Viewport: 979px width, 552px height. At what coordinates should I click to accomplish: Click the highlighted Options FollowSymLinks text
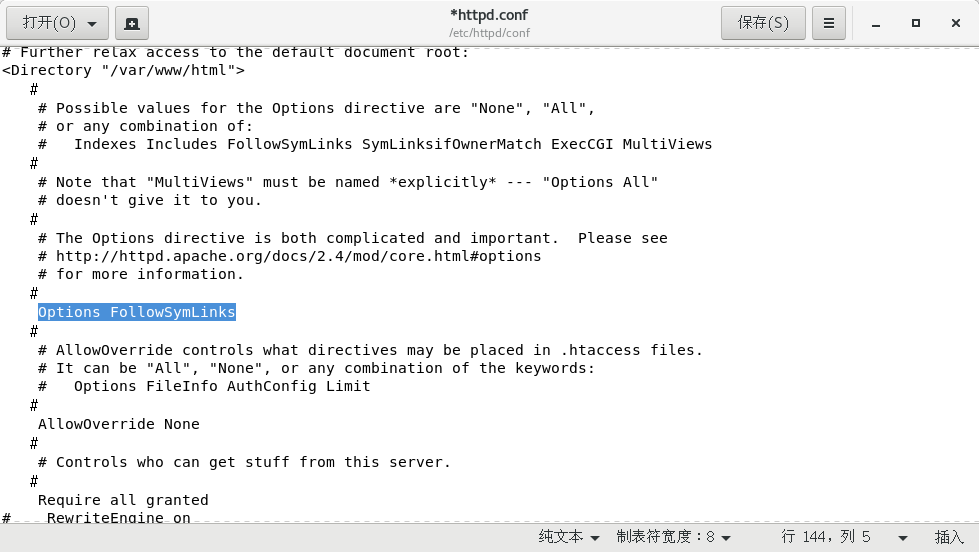[137, 312]
